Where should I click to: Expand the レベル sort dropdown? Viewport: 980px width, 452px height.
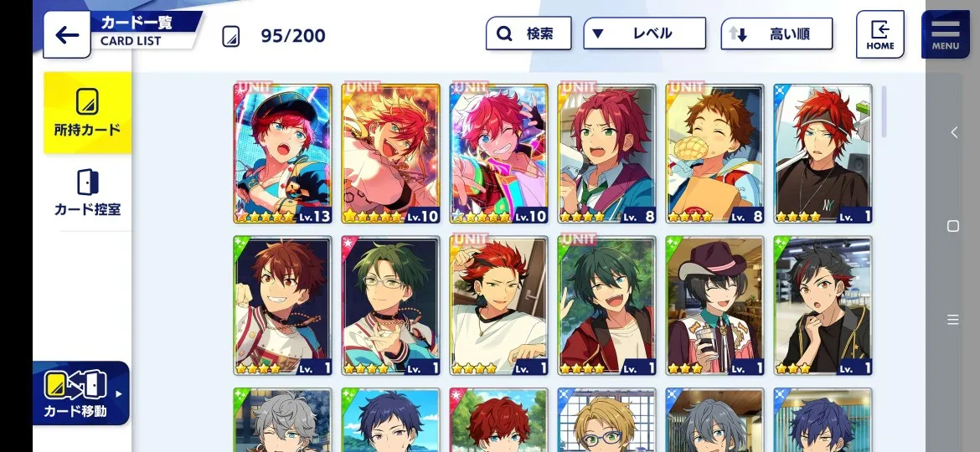tap(644, 33)
